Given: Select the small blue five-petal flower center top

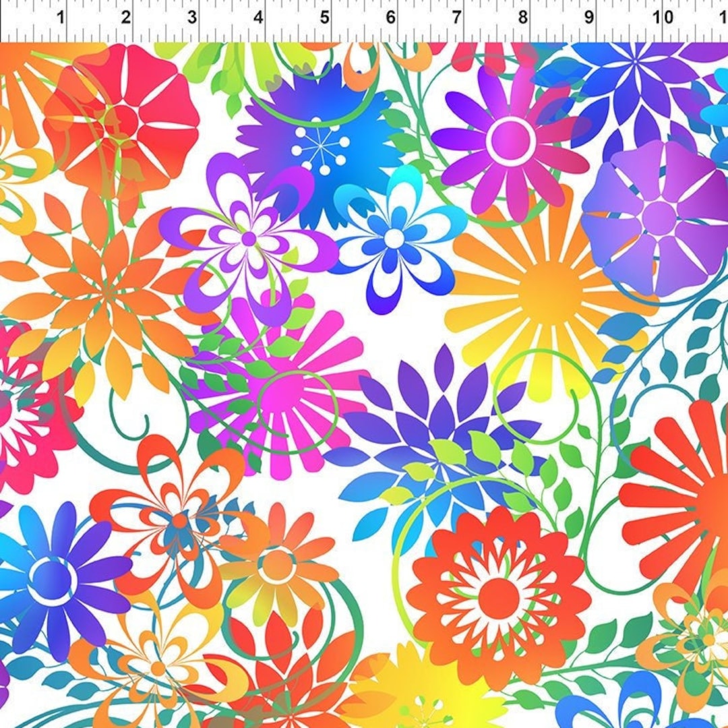Looking at the screenshot, I should click(x=394, y=239).
